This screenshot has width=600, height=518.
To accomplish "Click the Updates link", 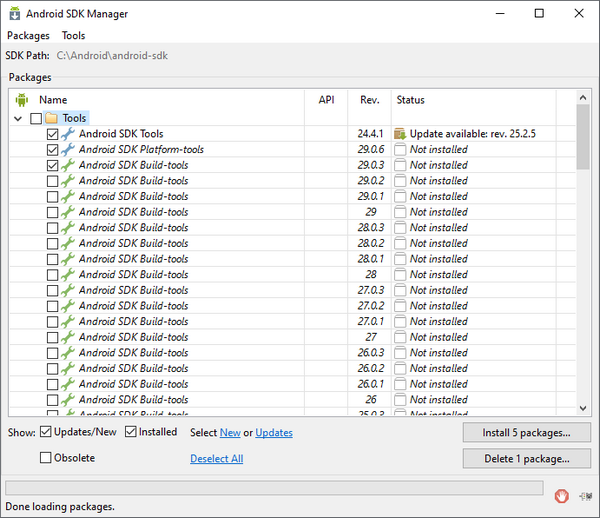I will 274,432.
